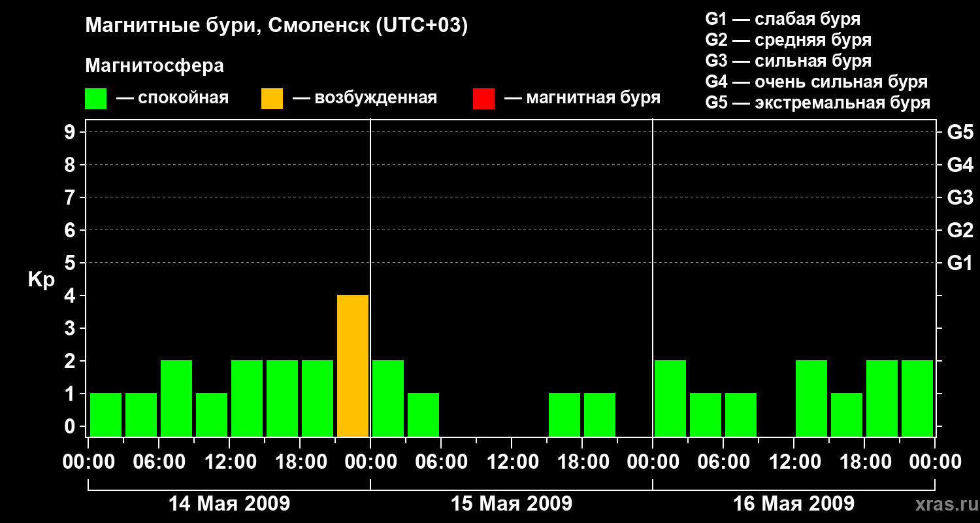Screen dimensions: 980x523
Task: Click the last green bar on 16 May
Action: click(x=917, y=398)
